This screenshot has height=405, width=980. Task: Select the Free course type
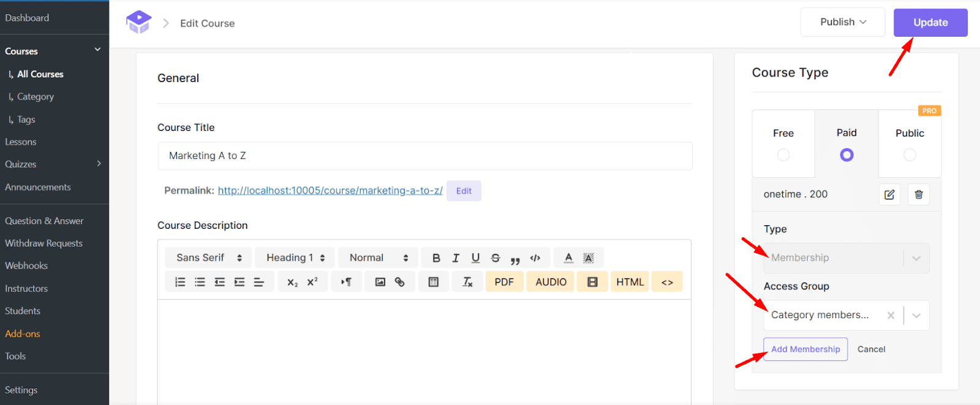tap(783, 155)
